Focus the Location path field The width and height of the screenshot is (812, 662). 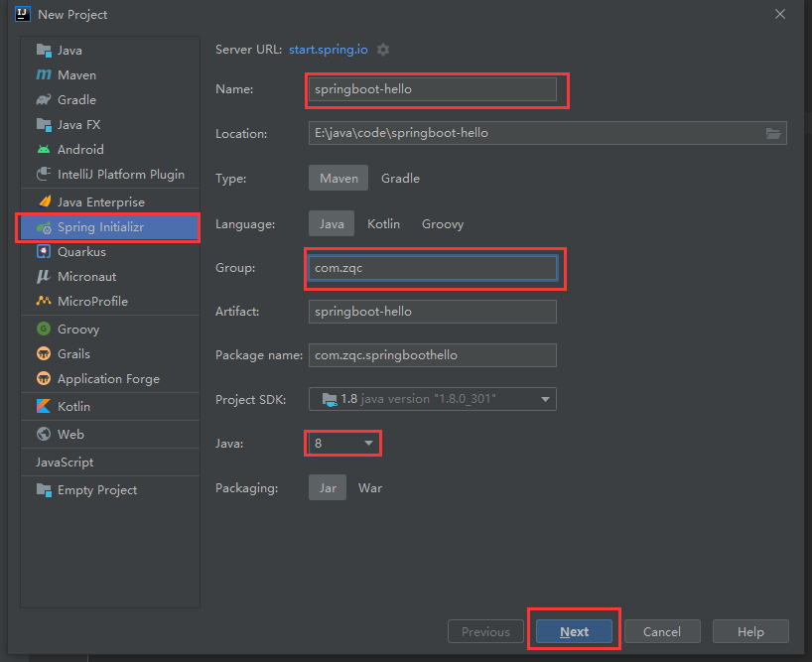pos(547,133)
